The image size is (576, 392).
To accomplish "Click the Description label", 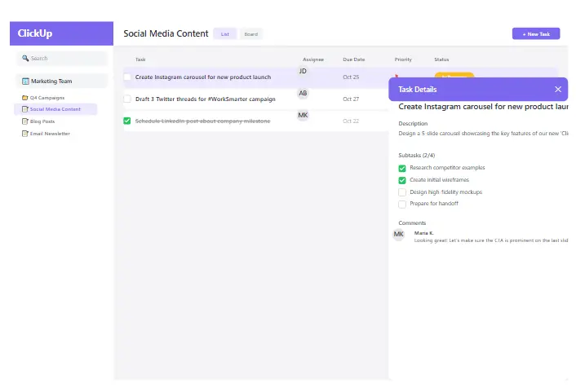I will coord(413,124).
